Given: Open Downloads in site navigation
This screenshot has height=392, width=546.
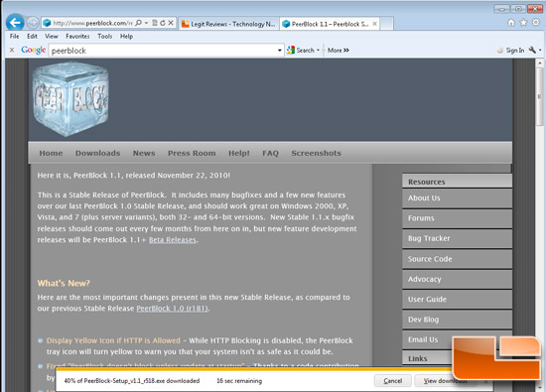Looking at the screenshot, I should point(98,153).
